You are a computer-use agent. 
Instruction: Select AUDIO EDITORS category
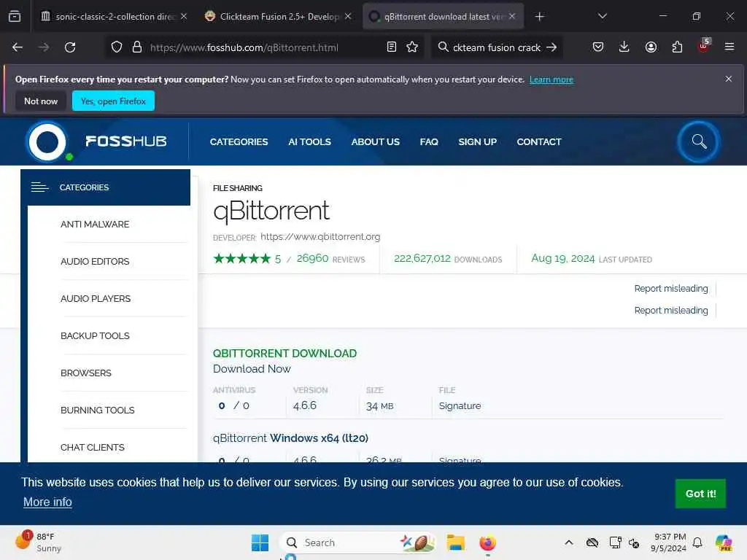95,262
